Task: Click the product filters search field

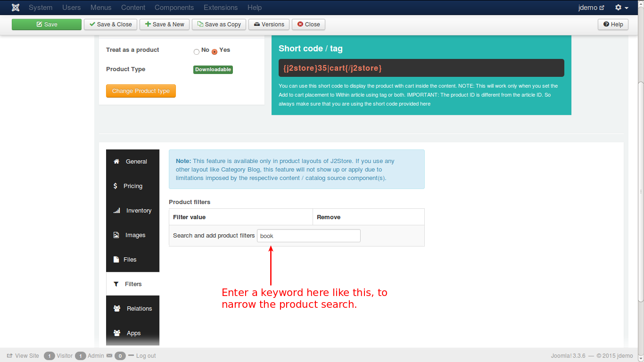Action: pos(308,236)
